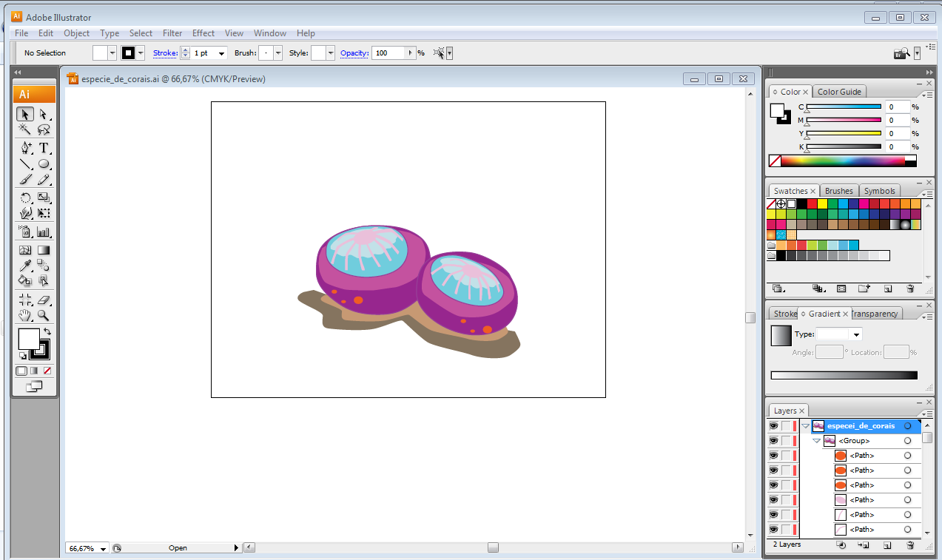The image size is (942, 560).
Task: Click the Stroke link in control bar
Action: 165,53
